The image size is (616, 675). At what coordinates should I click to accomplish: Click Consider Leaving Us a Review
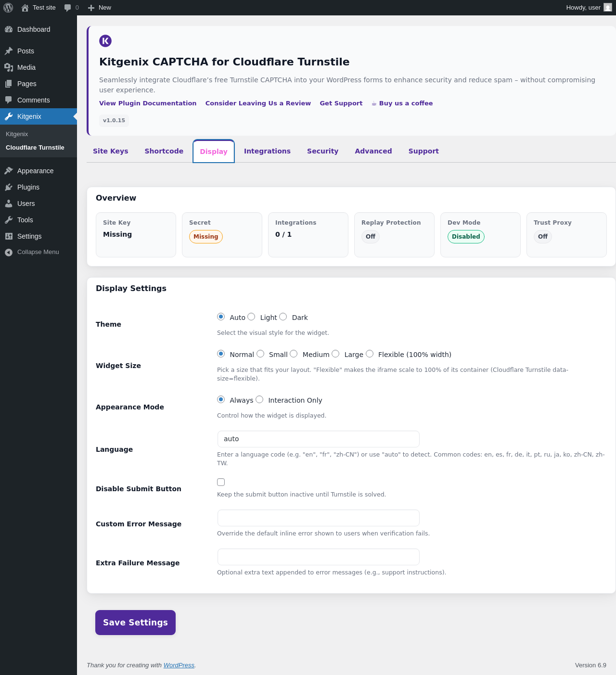tap(258, 103)
